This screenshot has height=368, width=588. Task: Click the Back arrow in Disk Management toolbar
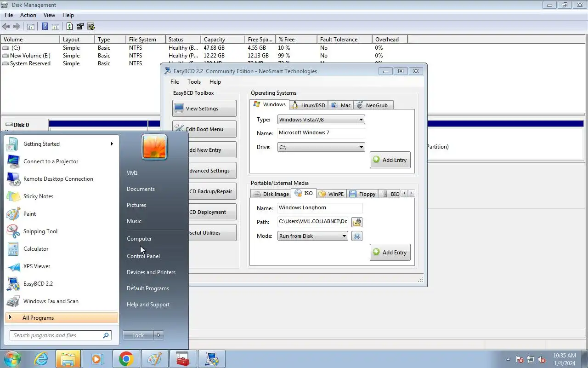(6, 27)
